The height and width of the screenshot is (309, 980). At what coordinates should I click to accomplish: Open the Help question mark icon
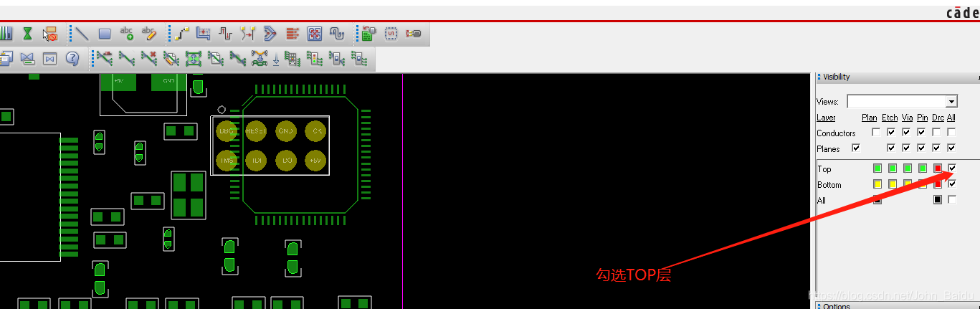pyautogui.click(x=72, y=58)
